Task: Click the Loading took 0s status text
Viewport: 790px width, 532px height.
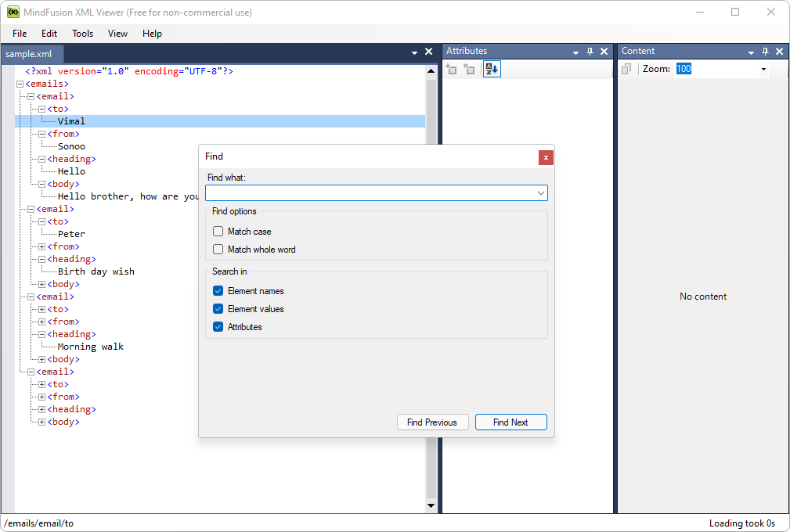Action: [742, 523]
